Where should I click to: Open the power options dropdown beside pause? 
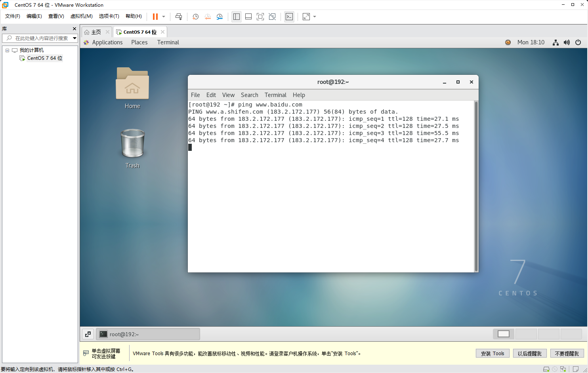click(x=164, y=17)
